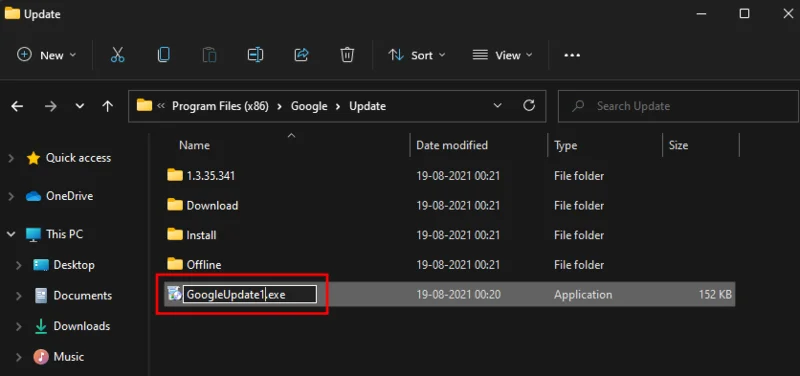Open the New dropdown menu
Screen dimensions: 800x376
click(46, 55)
